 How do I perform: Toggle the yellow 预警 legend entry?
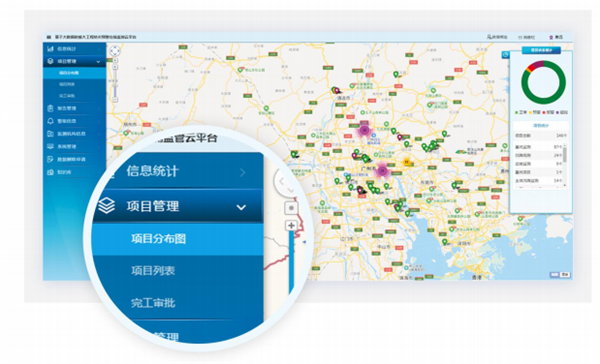tap(535, 113)
